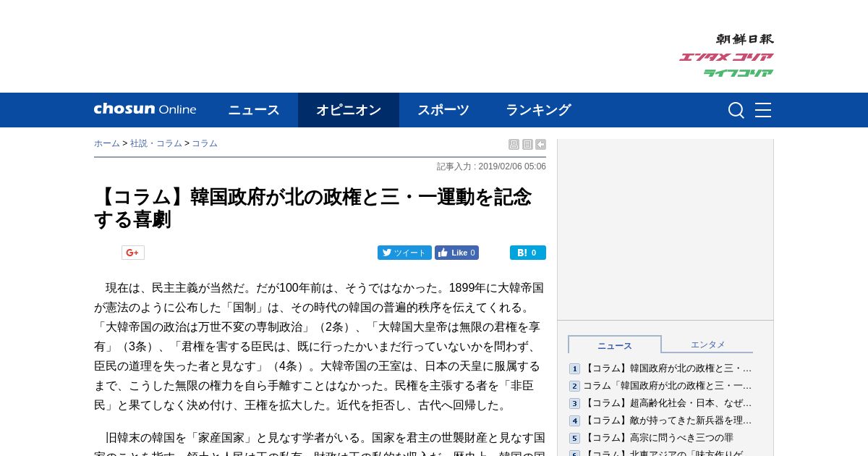
Task: Click the rank number 1 badge
Action: point(574,369)
